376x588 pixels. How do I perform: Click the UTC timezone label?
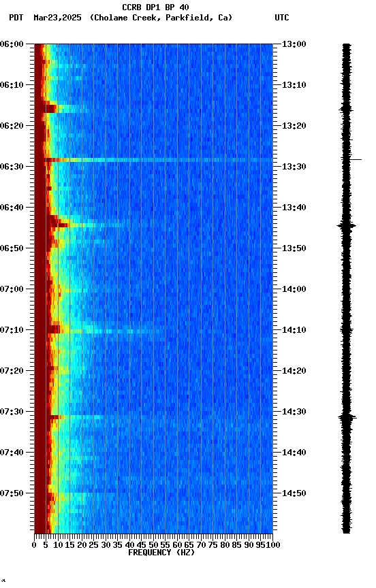click(x=281, y=18)
